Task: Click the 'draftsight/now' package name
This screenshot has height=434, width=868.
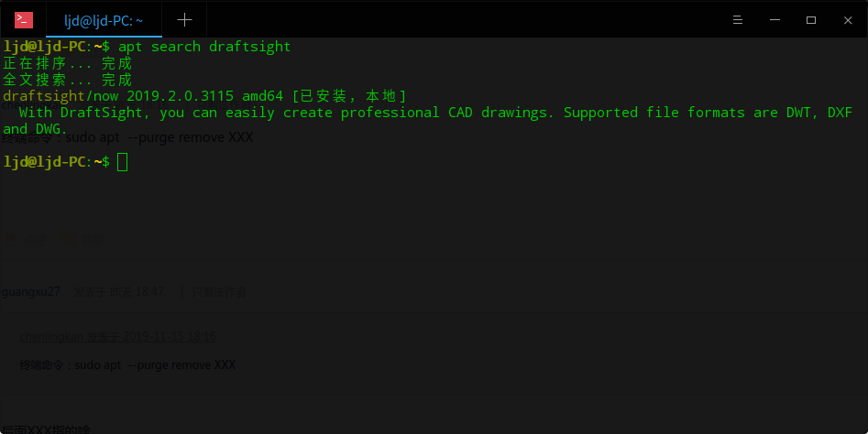Action: pyautogui.click(x=60, y=96)
